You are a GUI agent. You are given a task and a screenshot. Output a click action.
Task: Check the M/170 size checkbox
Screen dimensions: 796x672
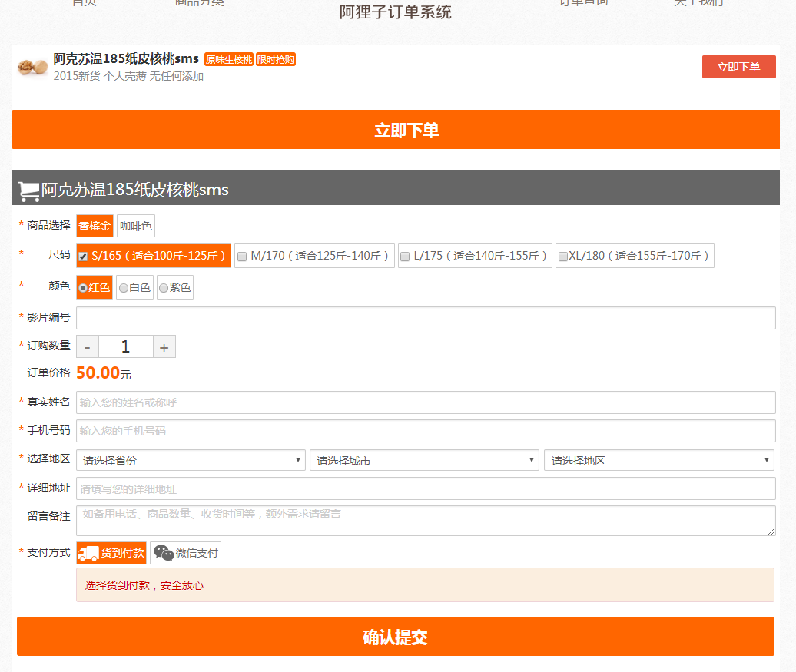coord(241,257)
